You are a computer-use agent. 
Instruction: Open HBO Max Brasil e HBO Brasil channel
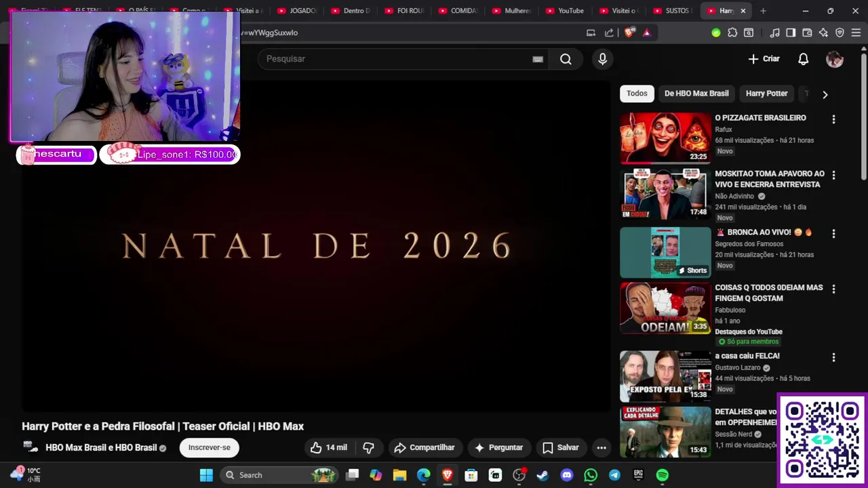coord(101,447)
